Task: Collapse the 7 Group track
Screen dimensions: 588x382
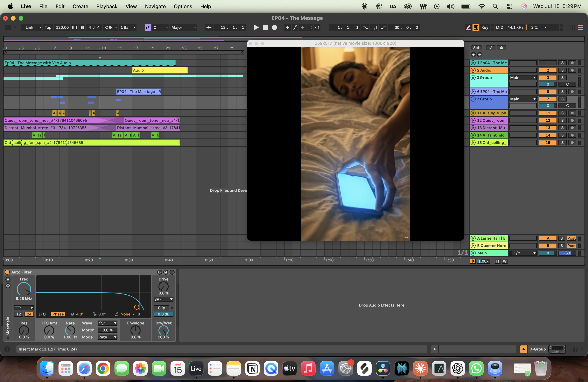Action: point(473,99)
